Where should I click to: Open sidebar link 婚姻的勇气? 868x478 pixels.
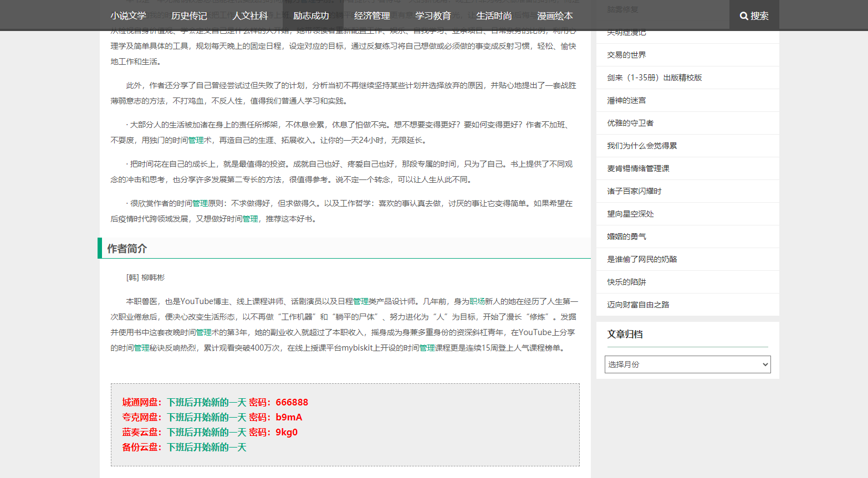(x=626, y=237)
